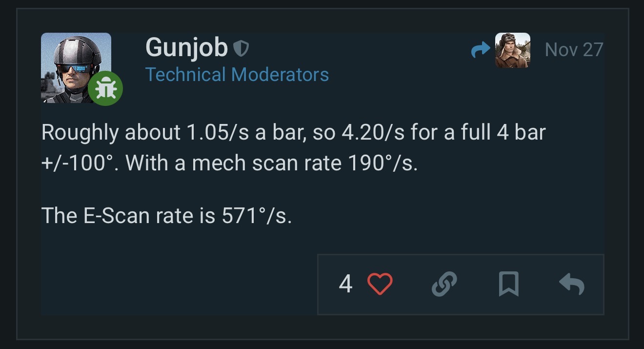Click the '571°/s' E-Scan rate value

pos(257,215)
